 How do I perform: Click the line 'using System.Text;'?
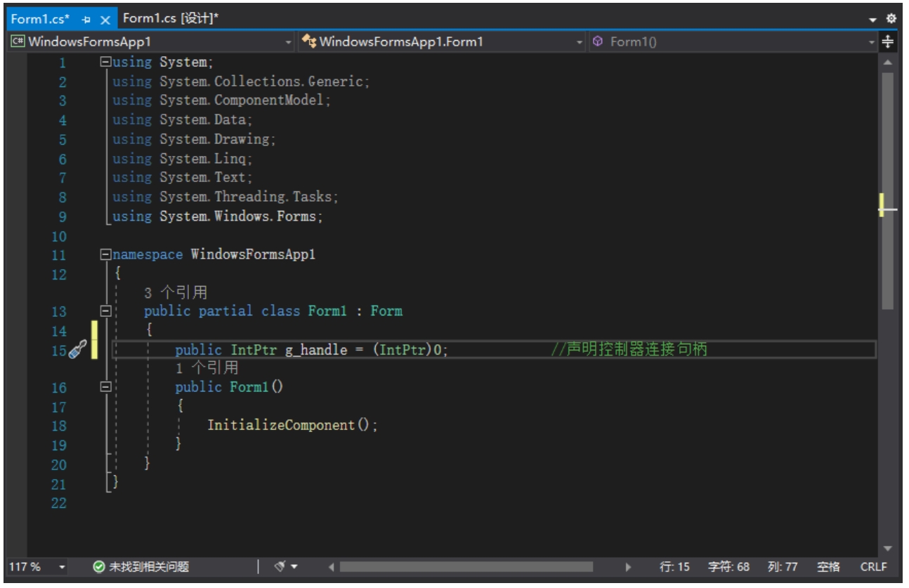pos(182,178)
